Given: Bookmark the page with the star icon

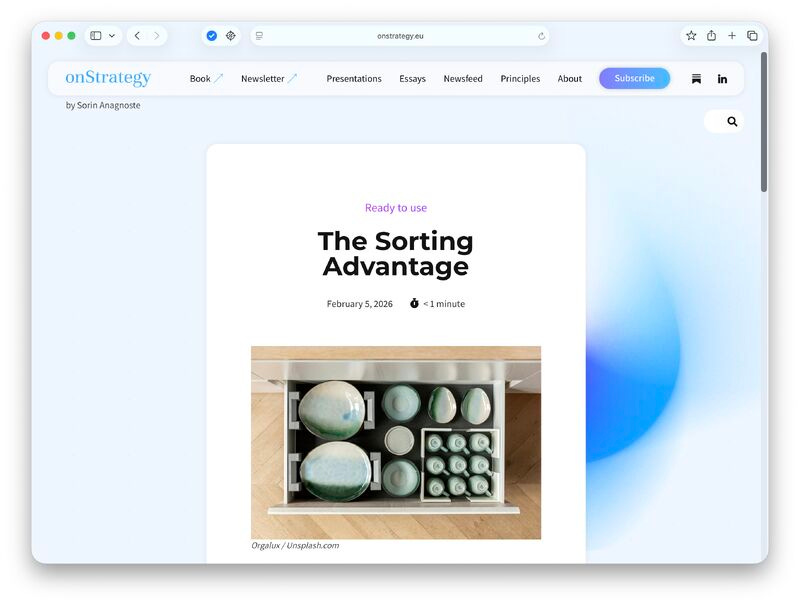Looking at the screenshot, I should pyautogui.click(x=691, y=36).
